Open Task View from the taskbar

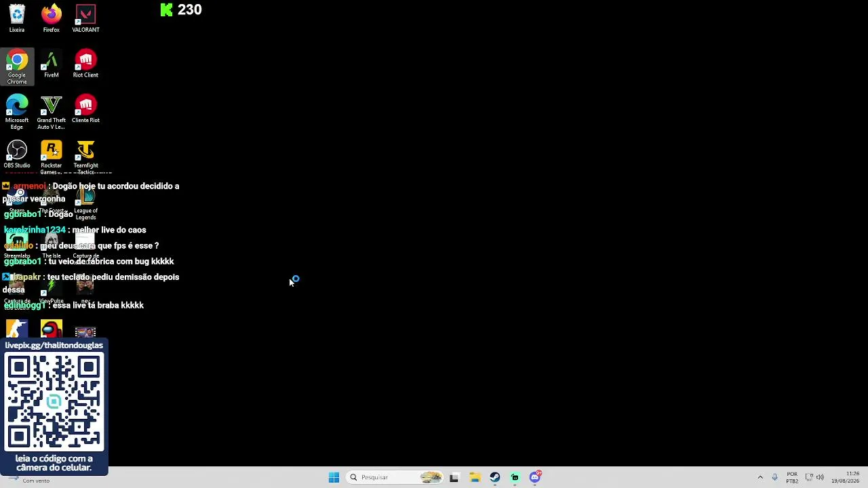454,478
